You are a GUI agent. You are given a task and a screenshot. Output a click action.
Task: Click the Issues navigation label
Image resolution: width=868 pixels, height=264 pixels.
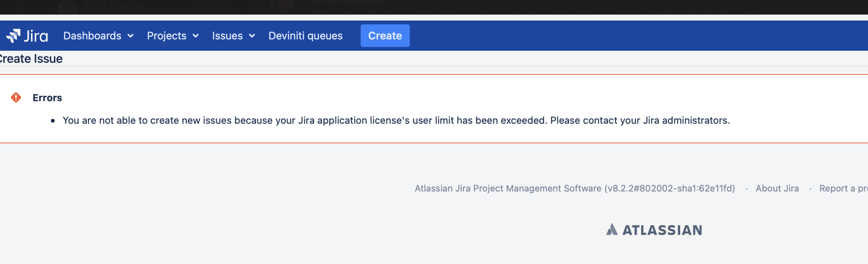pos(227,35)
